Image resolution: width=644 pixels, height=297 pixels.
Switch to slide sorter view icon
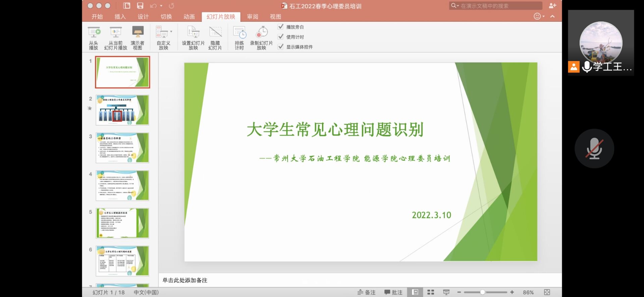tap(431, 292)
